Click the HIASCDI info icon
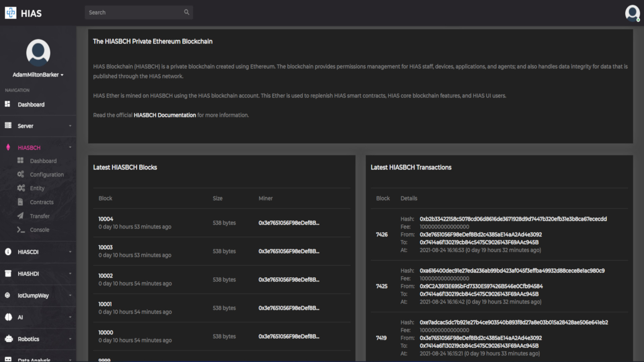 point(8,251)
